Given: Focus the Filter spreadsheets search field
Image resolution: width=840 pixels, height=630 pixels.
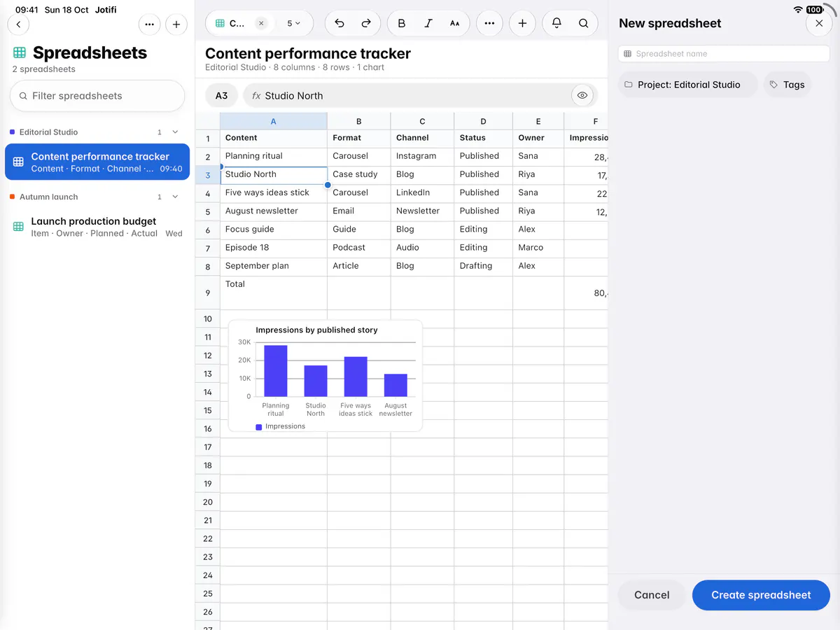Looking at the screenshot, I should (x=97, y=96).
